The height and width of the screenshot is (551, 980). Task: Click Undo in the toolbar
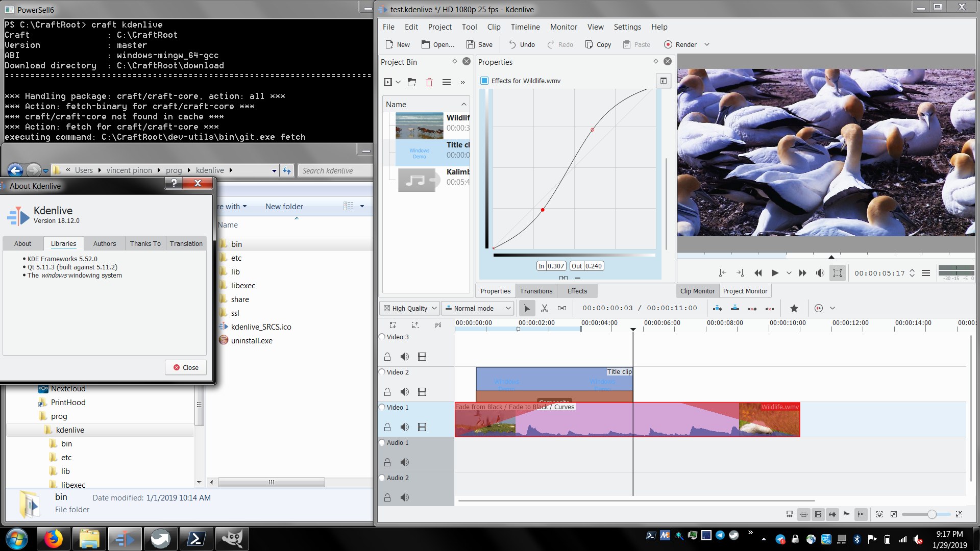coord(522,44)
